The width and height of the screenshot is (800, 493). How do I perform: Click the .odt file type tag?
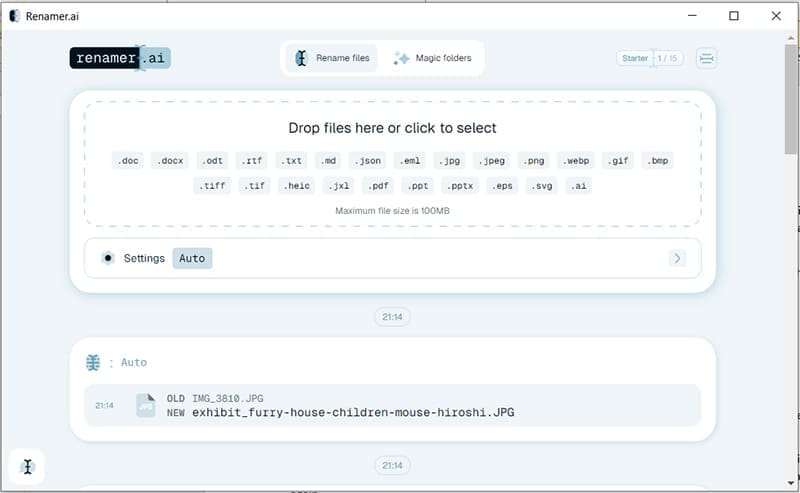212,161
